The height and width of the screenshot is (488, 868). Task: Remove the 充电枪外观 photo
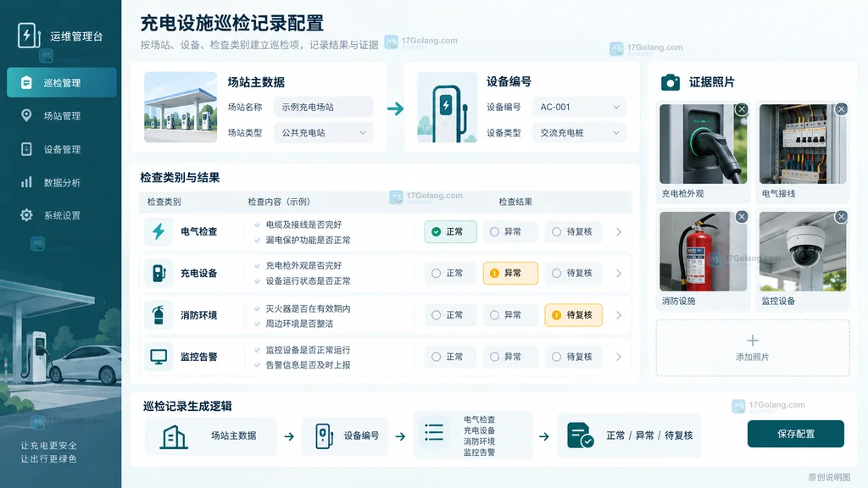[x=742, y=109]
